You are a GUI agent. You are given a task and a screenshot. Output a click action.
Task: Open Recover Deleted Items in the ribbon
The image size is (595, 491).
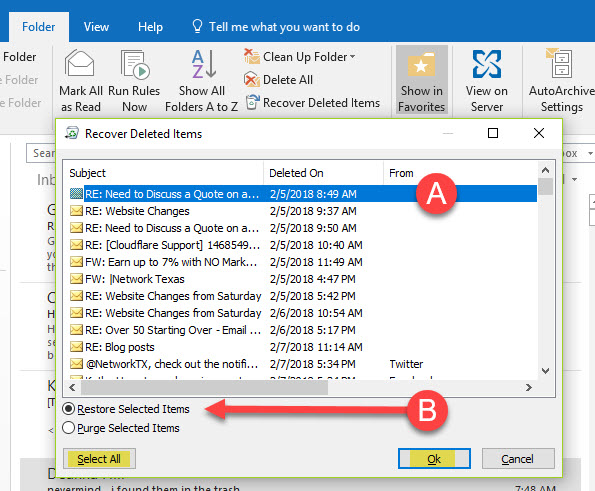pos(313,103)
